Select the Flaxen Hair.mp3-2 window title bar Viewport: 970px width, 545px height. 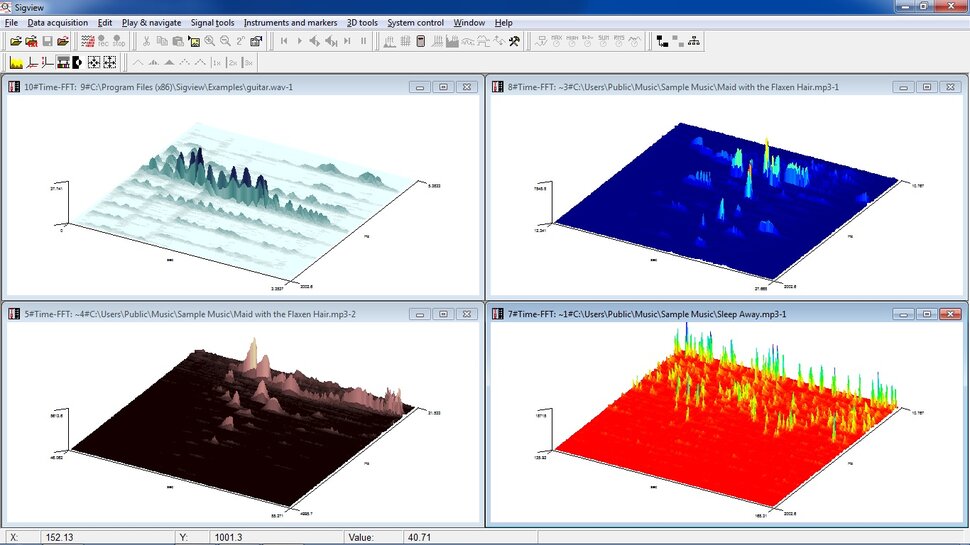tap(190, 314)
